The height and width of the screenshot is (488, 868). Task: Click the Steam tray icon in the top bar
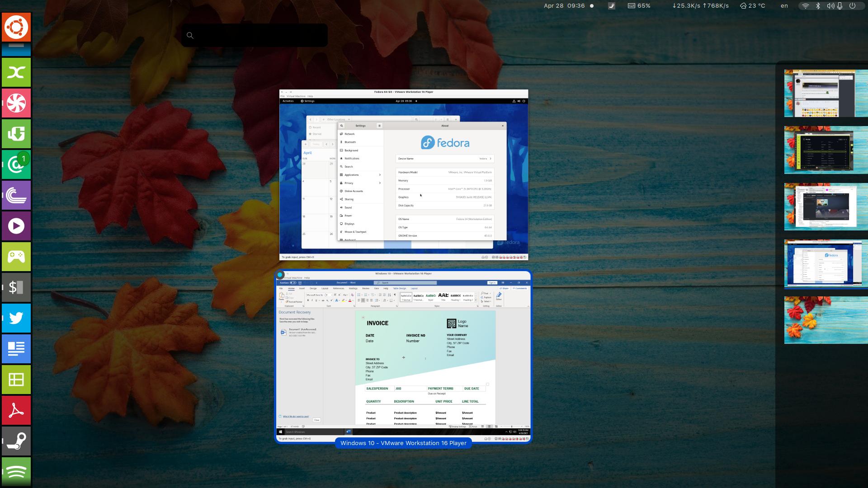pyautogui.click(x=612, y=6)
